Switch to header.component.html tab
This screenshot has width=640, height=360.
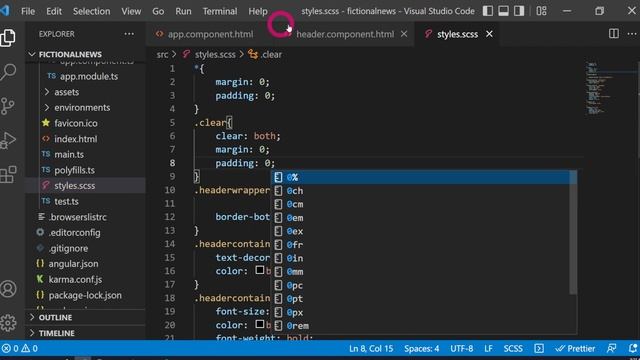pos(345,34)
